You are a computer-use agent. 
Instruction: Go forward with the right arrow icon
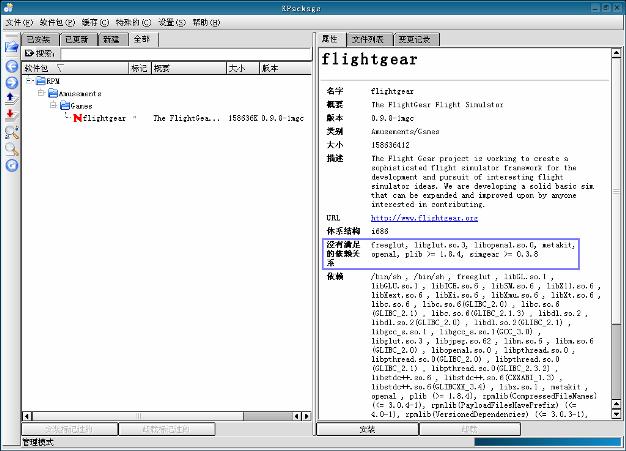[12, 83]
